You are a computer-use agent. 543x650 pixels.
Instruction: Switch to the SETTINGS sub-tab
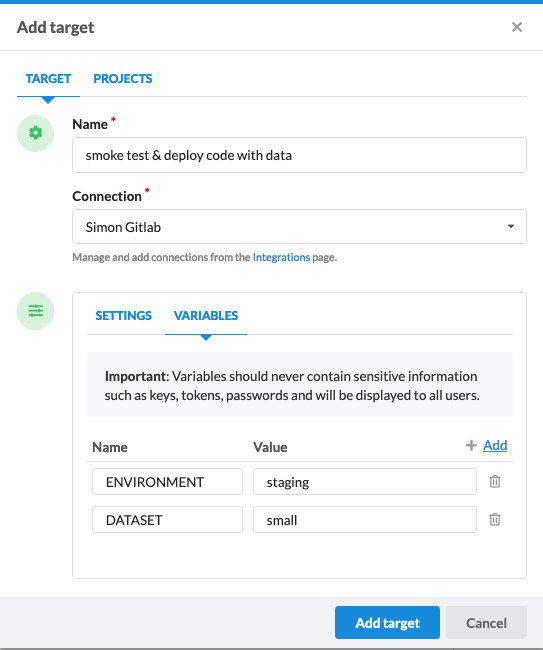tap(124, 316)
